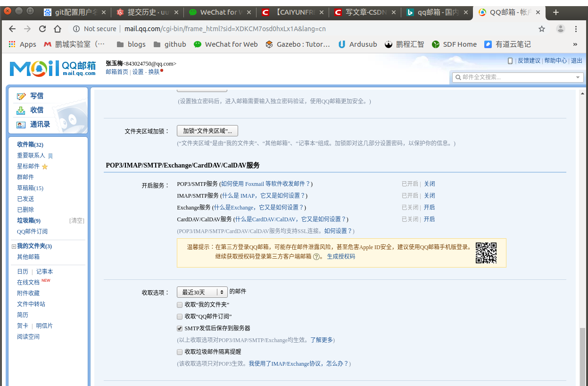The image size is (588, 386).
Task: Open Chrome three-dot menu
Action: [576, 29]
